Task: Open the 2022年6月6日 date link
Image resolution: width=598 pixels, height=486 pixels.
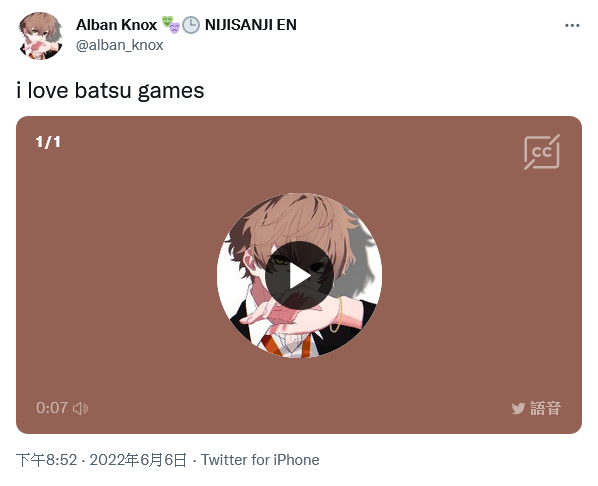Action: point(138,460)
